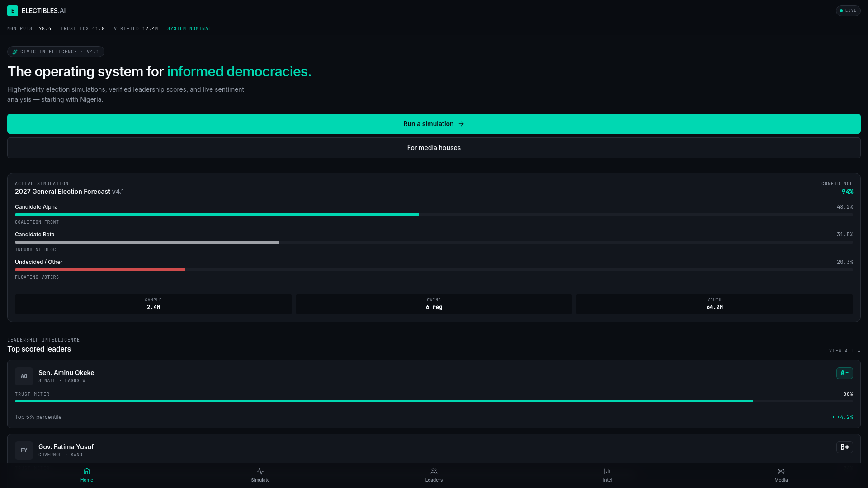
Task: Switch to the Intel tab label
Action: 608,480
